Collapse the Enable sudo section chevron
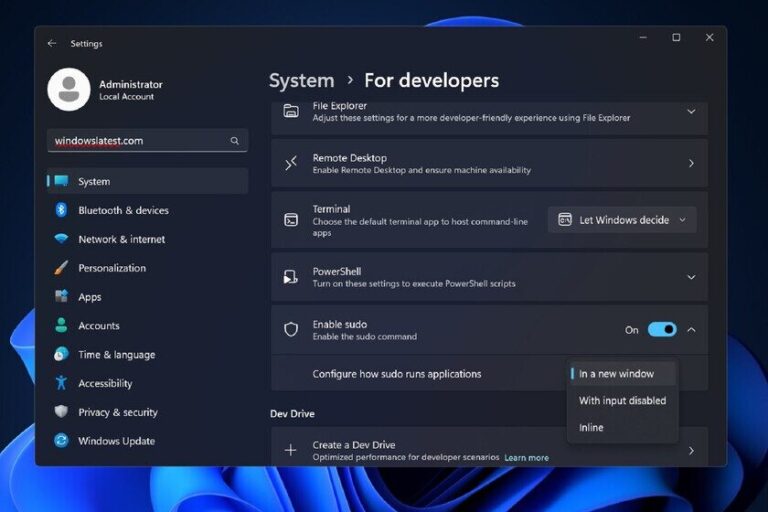This screenshot has height=512, width=768. point(691,330)
